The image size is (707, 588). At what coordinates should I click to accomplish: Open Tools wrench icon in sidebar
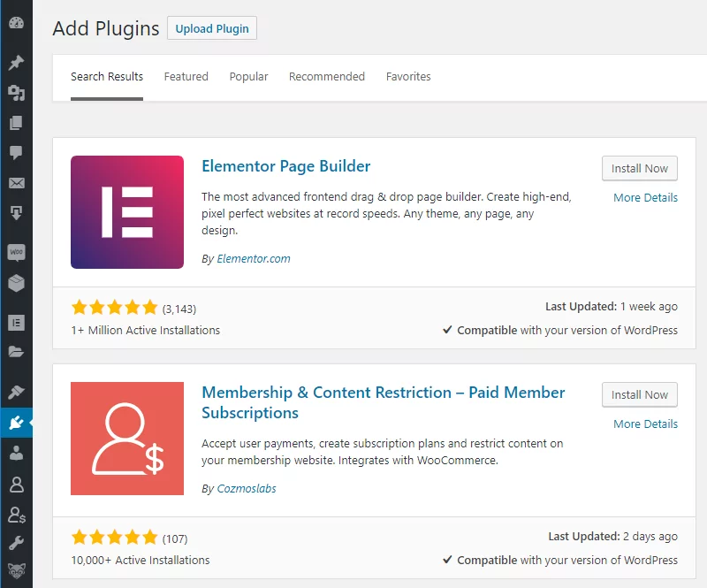click(x=16, y=542)
